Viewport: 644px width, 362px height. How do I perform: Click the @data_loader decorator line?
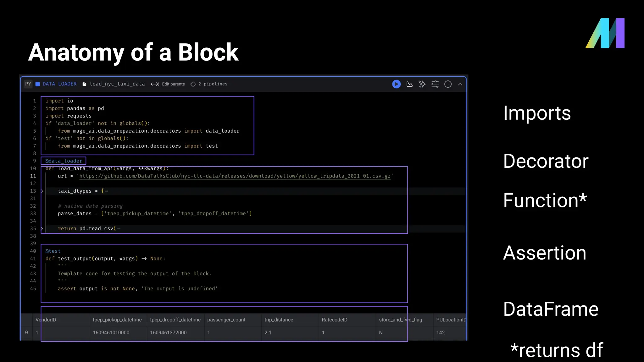pos(64,161)
